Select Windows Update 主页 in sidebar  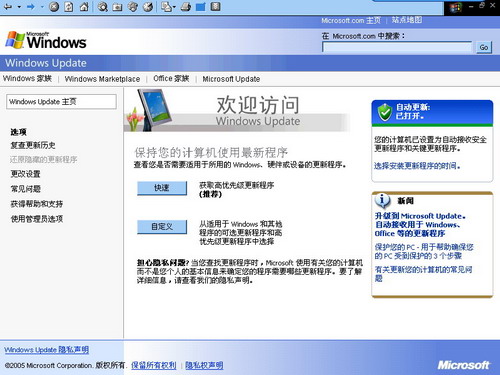click(61, 102)
